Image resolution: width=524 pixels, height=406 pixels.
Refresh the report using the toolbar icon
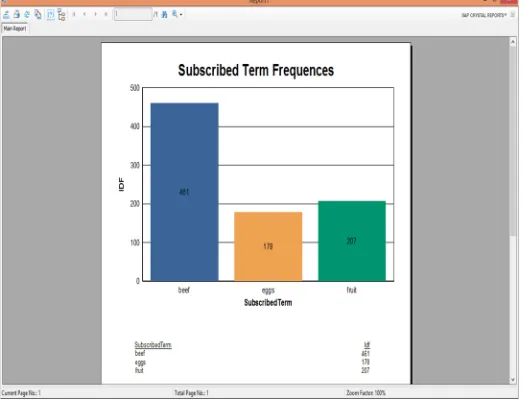[27, 14]
